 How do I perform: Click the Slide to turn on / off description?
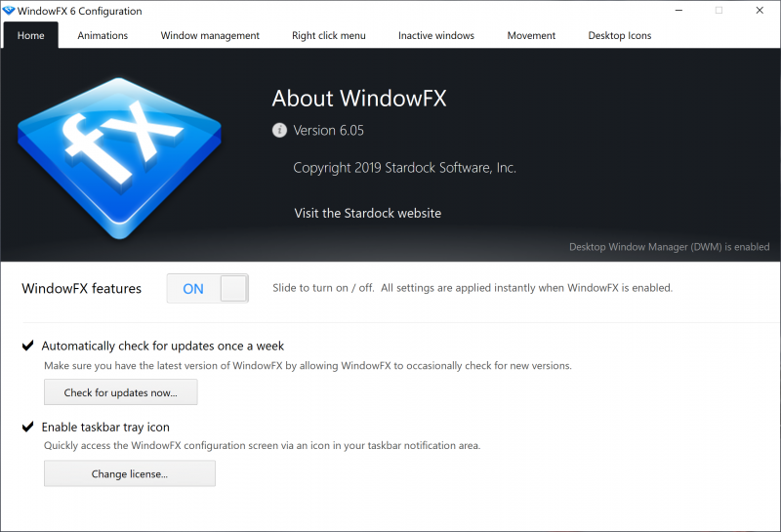pos(473,288)
